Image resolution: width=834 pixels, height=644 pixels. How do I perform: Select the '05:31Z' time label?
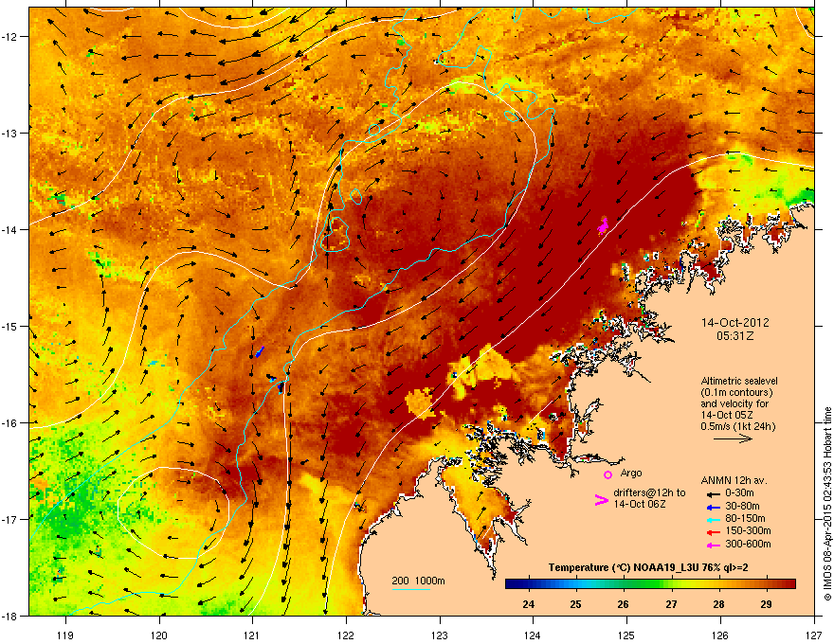tap(734, 336)
